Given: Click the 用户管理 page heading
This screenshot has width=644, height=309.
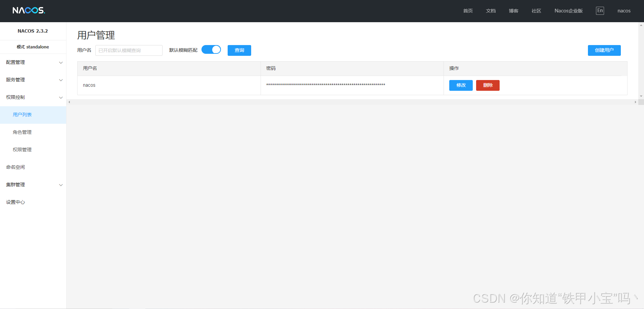Looking at the screenshot, I should (x=96, y=35).
